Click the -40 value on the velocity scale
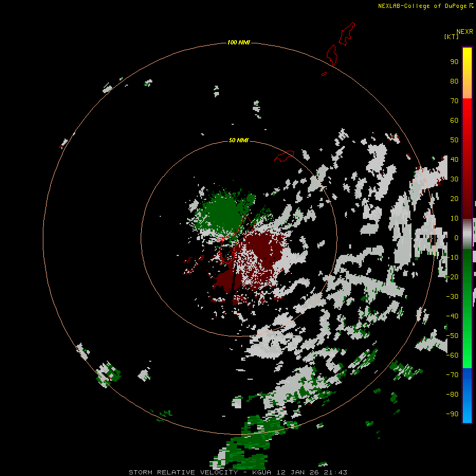Screen dimensions: 476x476 452,316
